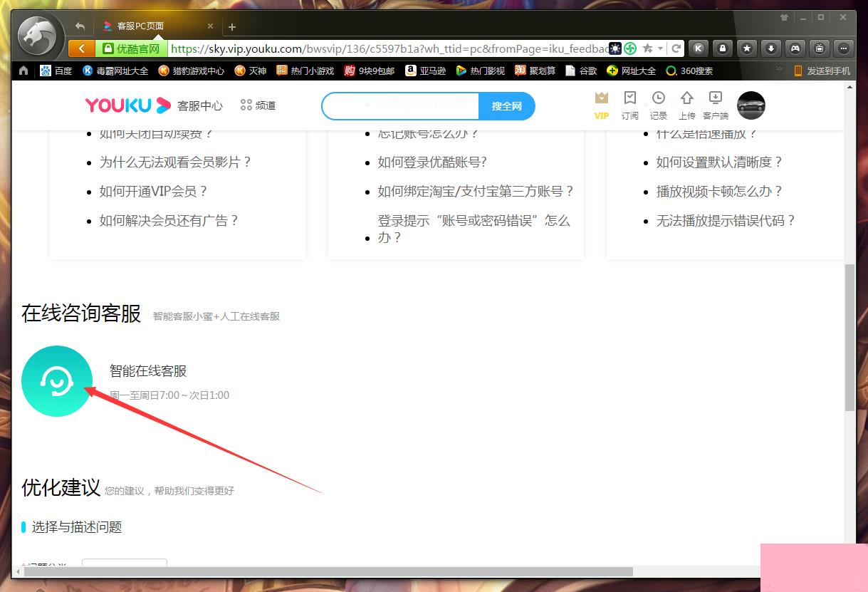Viewport: 868px width, 592px height.
Task: Click the lock toolbar button
Action: pos(723,48)
